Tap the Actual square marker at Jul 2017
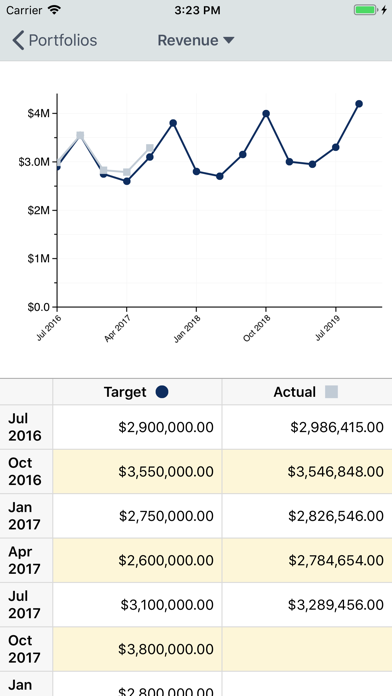 150,148
